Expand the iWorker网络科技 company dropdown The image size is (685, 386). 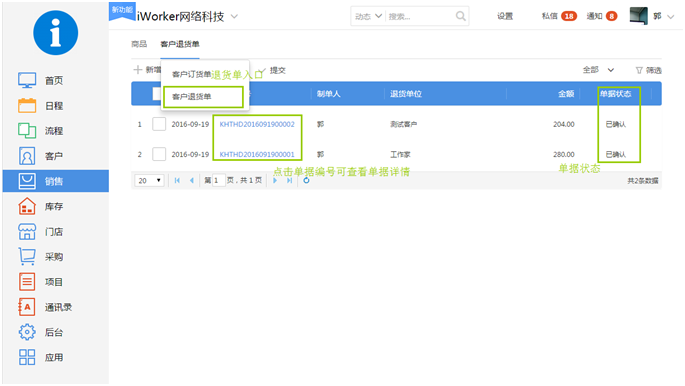click(x=234, y=17)
